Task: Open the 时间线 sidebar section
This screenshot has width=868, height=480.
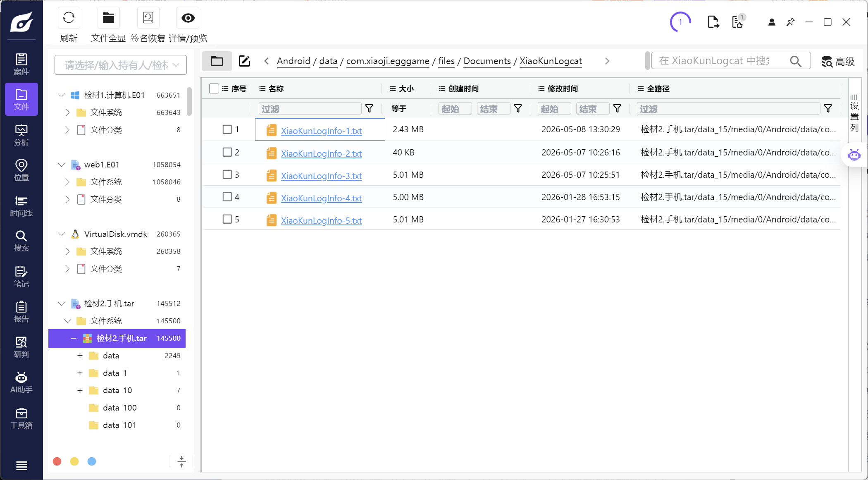Action: (x=21, y=206)
